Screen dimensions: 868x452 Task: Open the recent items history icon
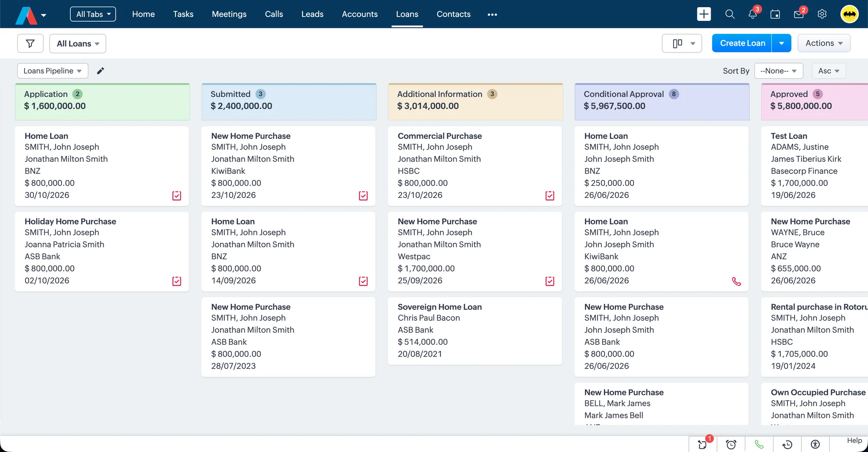787,444
